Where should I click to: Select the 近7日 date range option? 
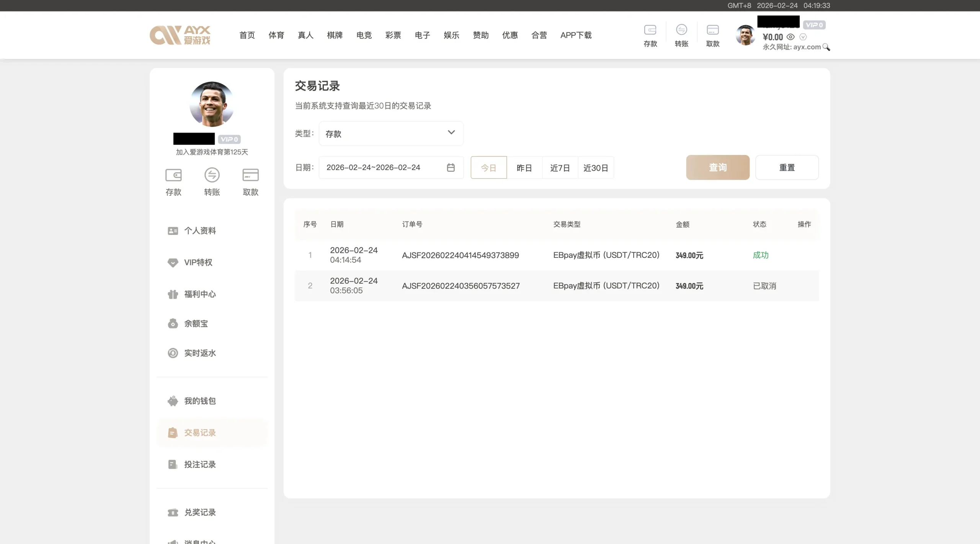pyautogui.click(x=560, y=168)
